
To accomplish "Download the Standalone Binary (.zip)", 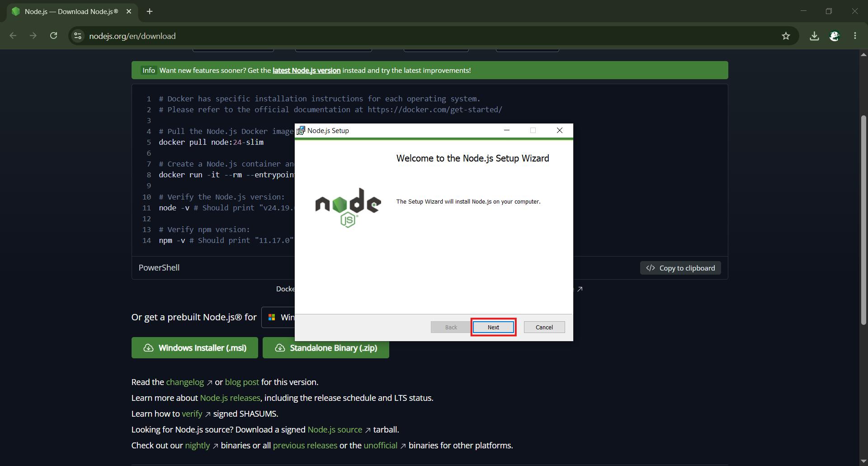I will pos(326,348).
